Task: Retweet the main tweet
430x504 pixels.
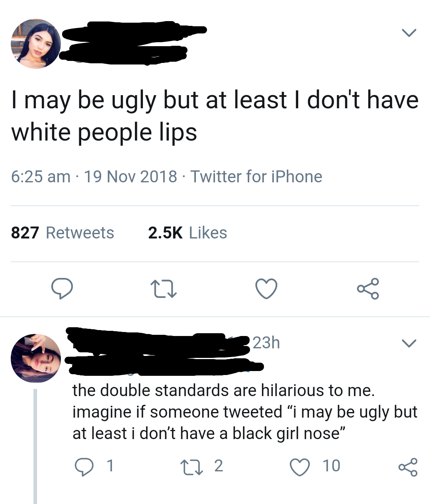Action: click(x=163, y=289)
